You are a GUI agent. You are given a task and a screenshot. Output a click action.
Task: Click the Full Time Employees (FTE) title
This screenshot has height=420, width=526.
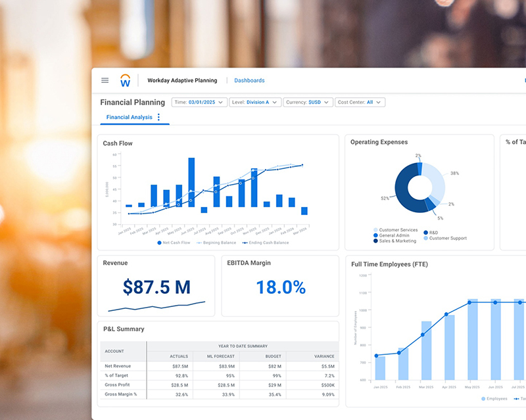(389, 264)
